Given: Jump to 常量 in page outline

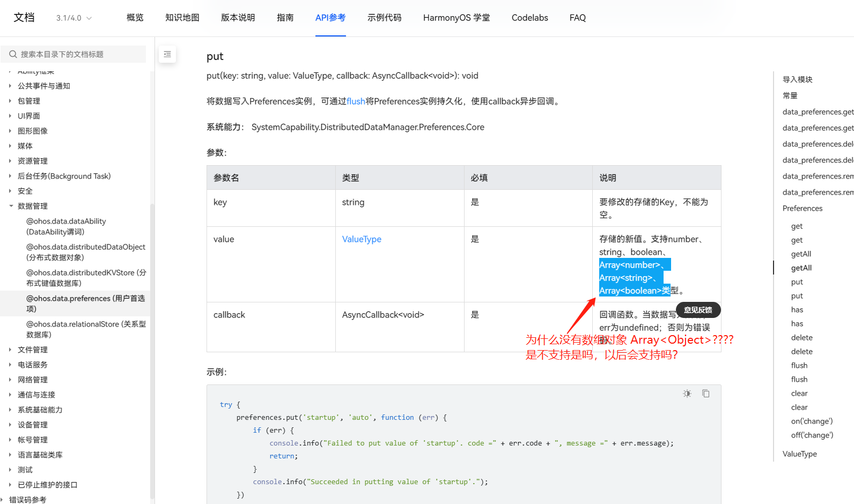Looking at the screenshot, I should point(790,95).
